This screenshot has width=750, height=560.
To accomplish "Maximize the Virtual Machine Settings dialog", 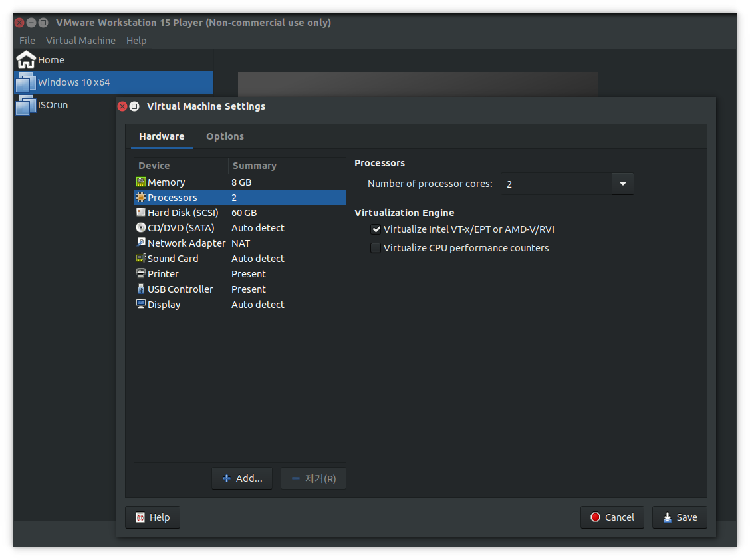I will tap(134, 106).
